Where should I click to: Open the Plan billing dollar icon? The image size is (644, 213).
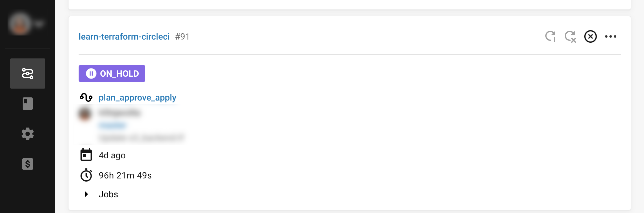pyautogui.click(x=28, y=164)
